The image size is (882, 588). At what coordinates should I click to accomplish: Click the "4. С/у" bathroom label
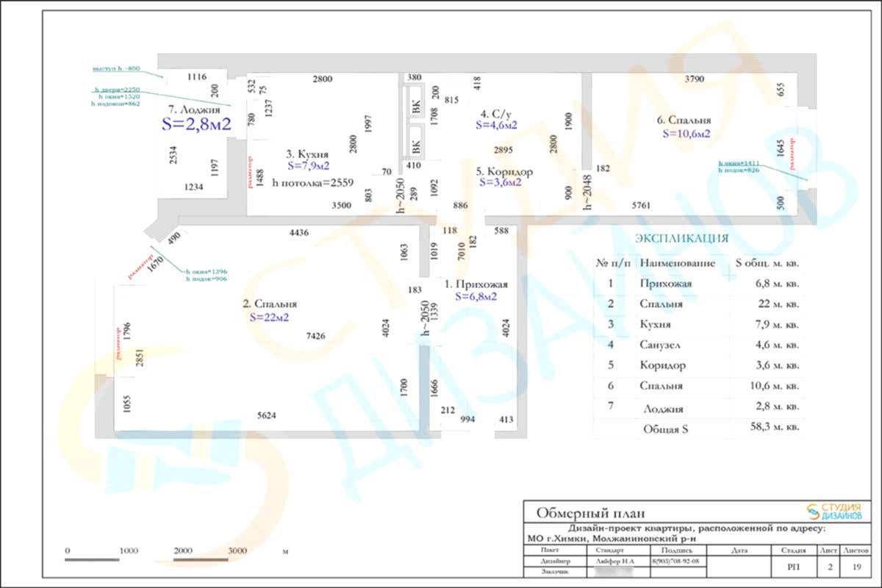click(x=496, y=114)
